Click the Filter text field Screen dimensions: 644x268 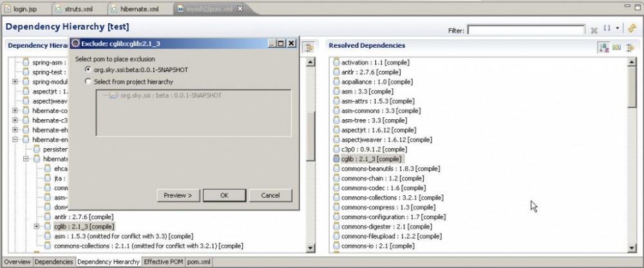coord(526,30)
